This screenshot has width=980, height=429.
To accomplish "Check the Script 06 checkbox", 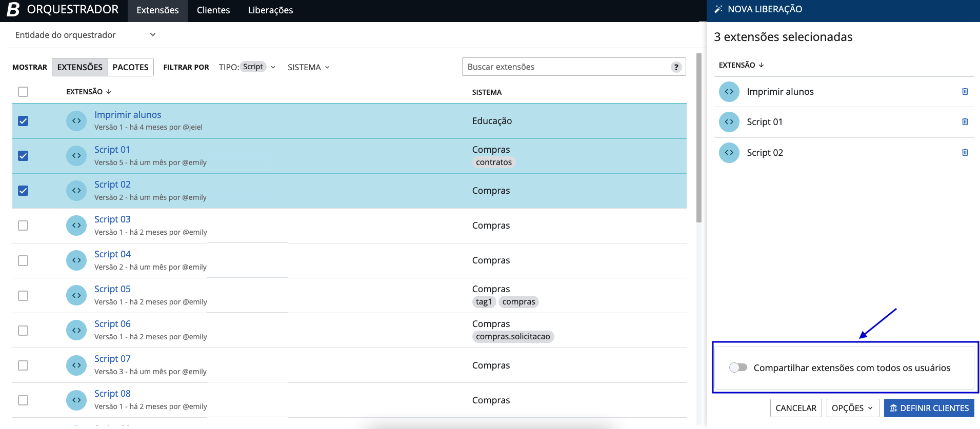I will (x=23, y=330).
